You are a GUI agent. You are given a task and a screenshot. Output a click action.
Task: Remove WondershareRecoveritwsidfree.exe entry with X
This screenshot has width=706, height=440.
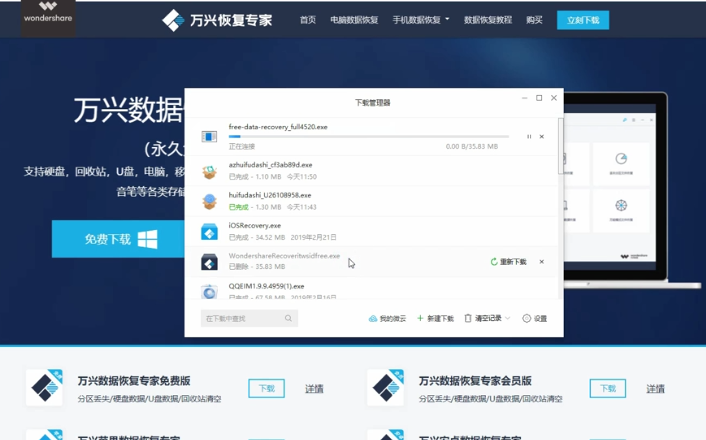(542, 262)
